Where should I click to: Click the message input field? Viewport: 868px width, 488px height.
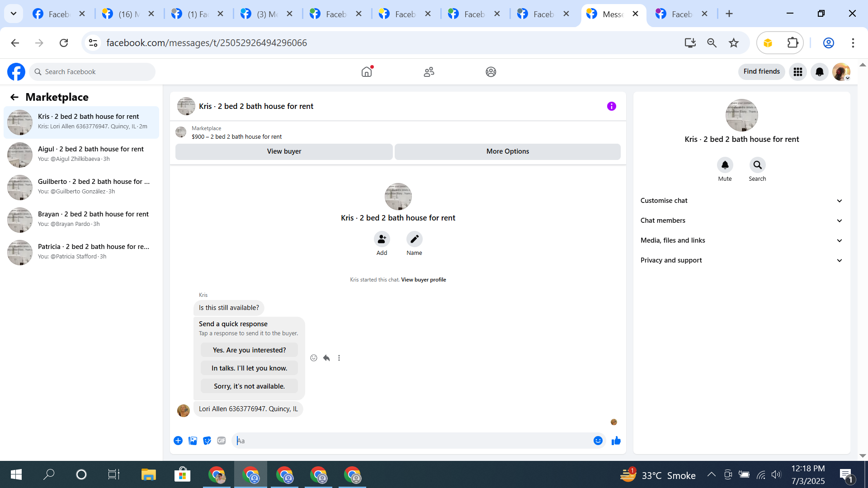pyautogui.click(x=411, y=441)
